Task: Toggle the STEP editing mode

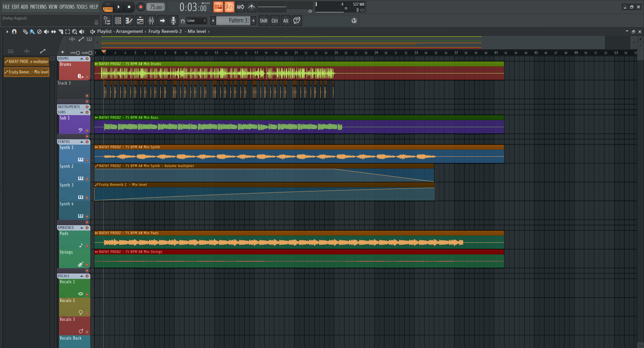Action: coord(78,53)
